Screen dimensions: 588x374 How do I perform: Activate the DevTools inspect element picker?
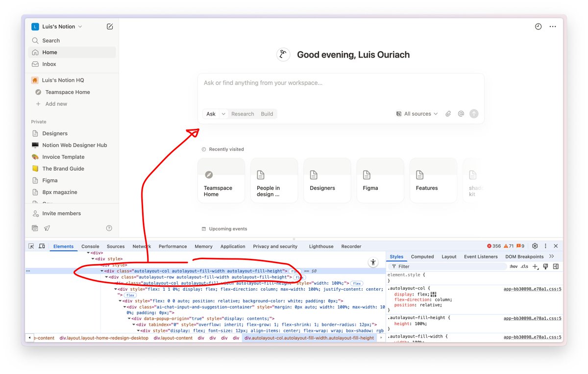[x=31, y=246]
